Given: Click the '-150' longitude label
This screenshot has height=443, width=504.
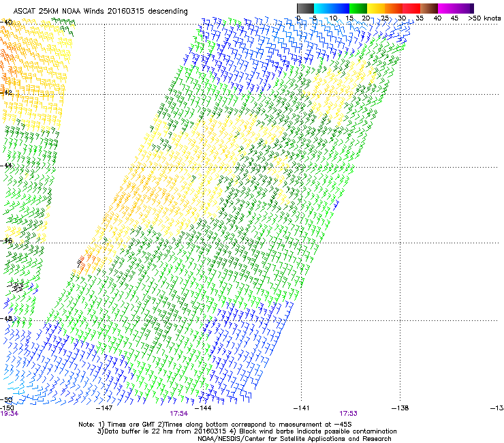Looking at the screenshot, I should tap(7, 408).
